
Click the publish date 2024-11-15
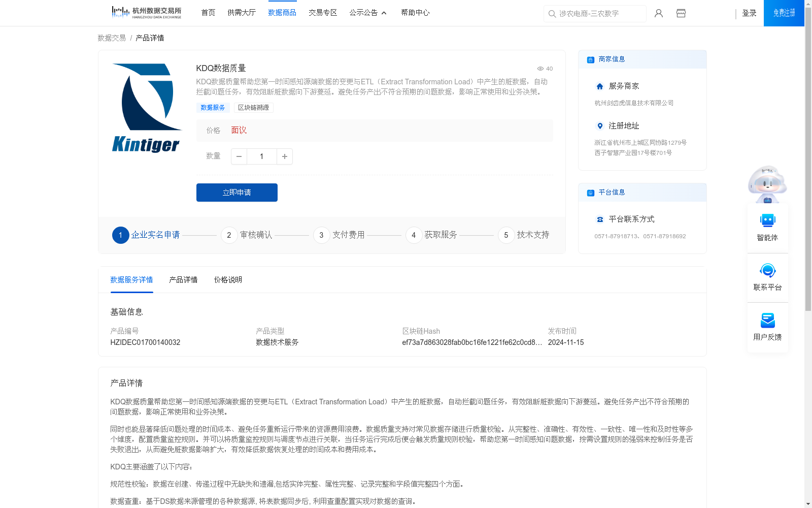pos(566,342)
